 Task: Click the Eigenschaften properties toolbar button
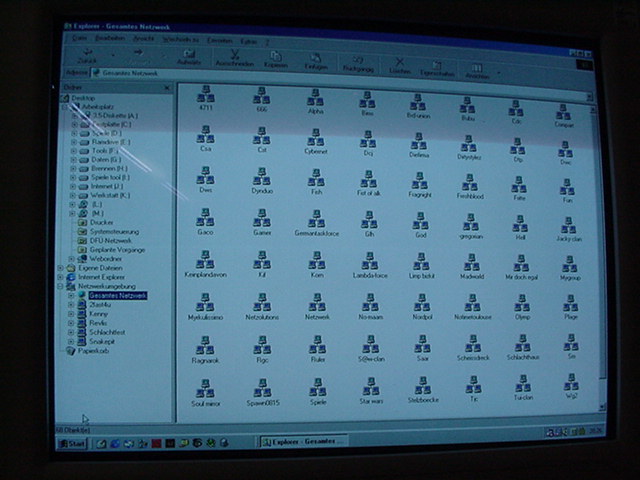[437, 68]
